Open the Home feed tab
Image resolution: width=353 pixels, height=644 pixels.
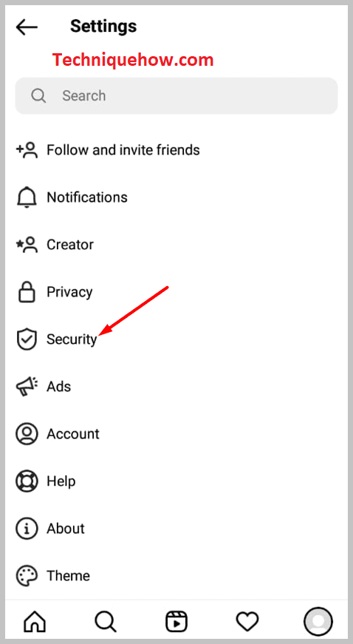[x=35, y=621]
